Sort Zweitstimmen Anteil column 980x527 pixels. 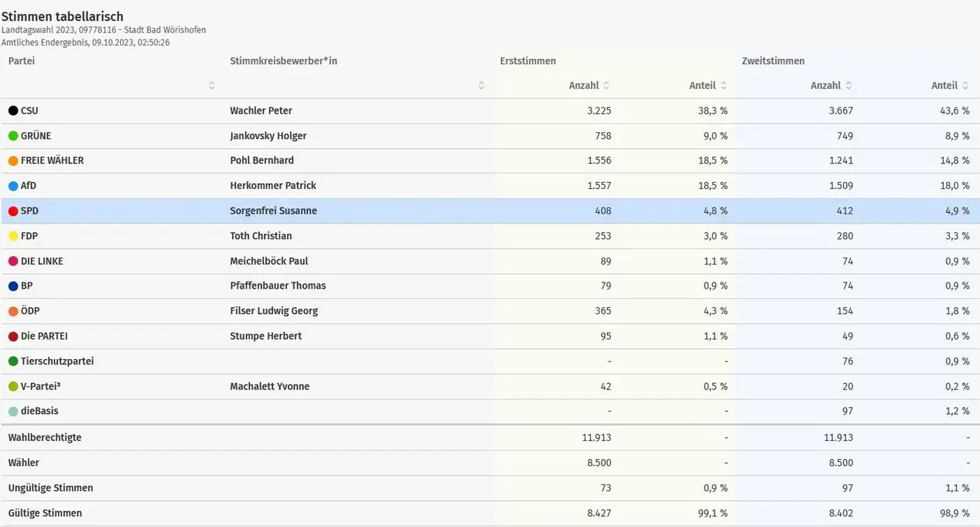tap(966, 86)
